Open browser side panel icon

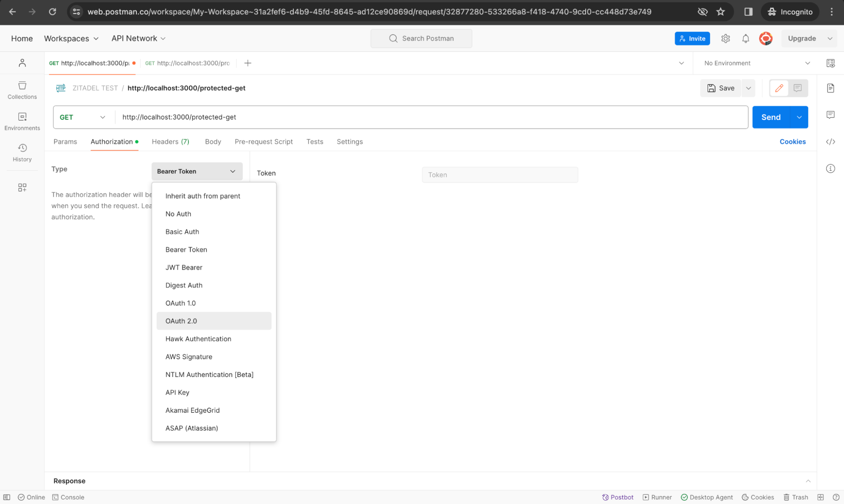click(748, 12)
